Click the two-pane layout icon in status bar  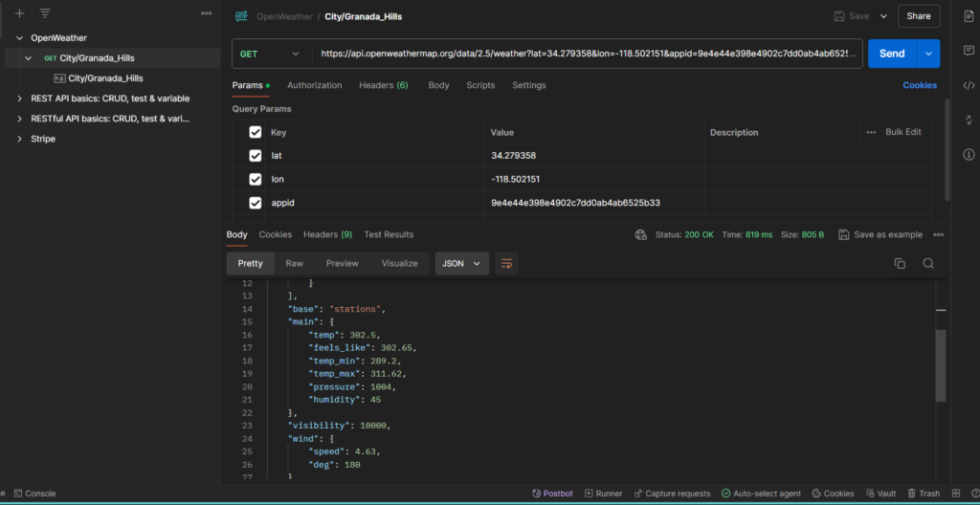coord(956,494)
